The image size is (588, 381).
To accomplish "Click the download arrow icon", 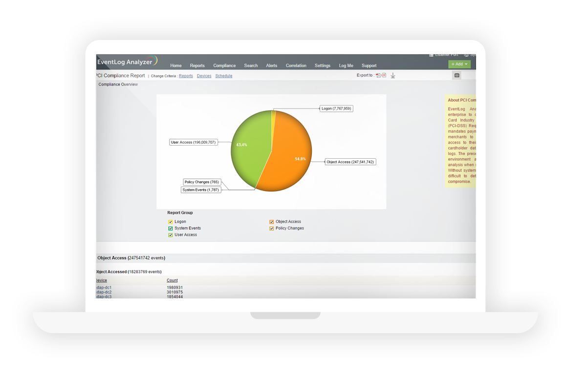I will point(393,76).
